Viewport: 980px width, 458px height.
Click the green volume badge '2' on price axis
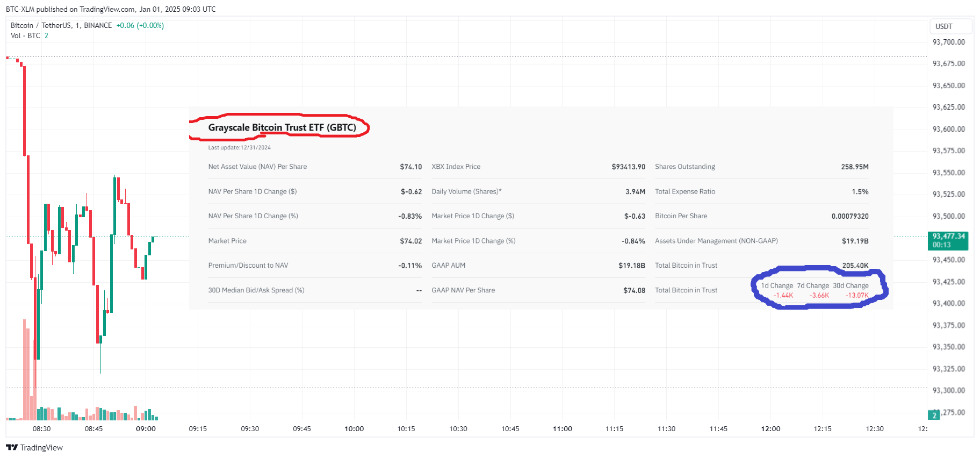tap(934, 415)
